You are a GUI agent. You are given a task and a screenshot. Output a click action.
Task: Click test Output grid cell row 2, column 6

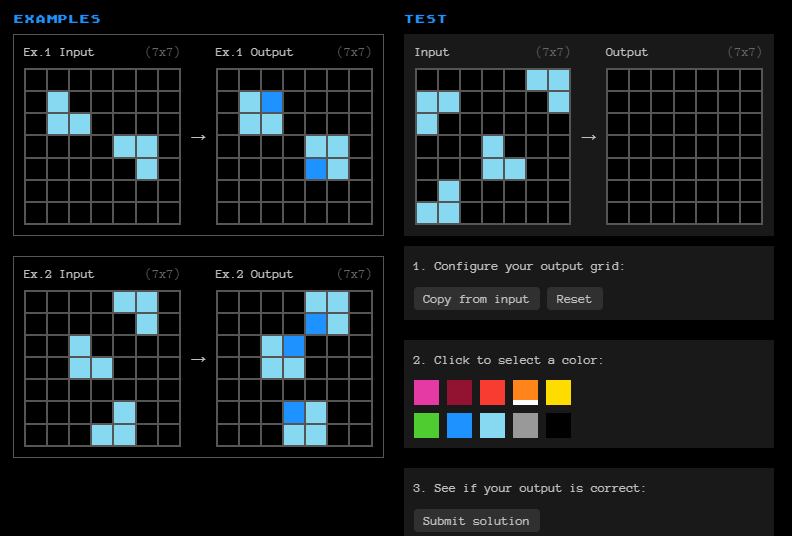click(x=729, y=102)
